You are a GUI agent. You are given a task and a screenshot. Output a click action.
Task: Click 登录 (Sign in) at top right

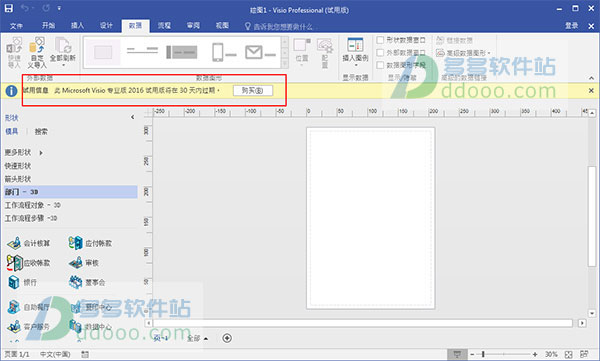pyautogui.click(x=571, y=26)
